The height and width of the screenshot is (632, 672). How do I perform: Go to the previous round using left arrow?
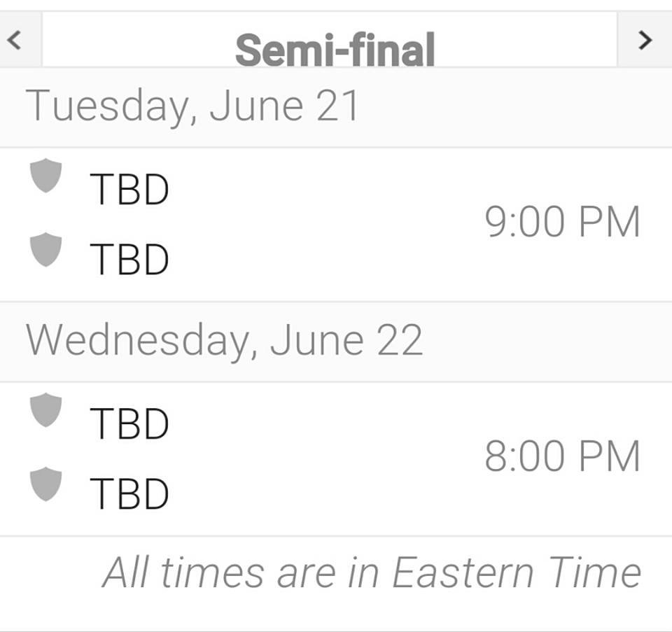coord(13,40)
